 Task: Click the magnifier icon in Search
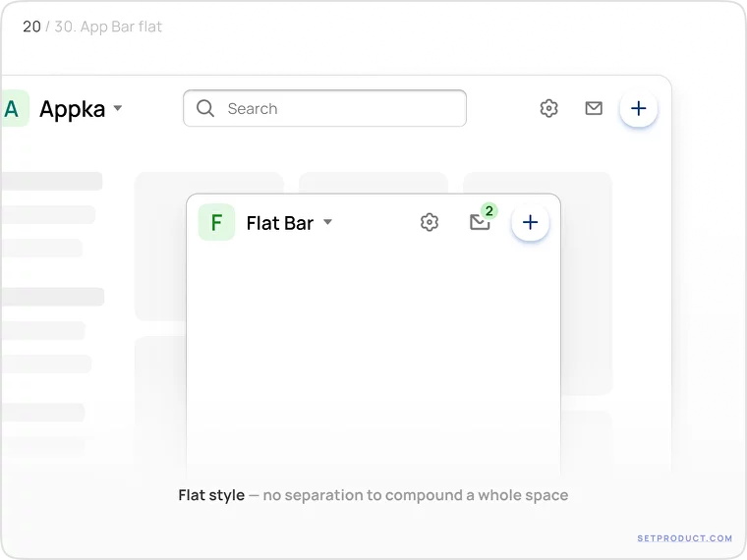click(205, 109)
